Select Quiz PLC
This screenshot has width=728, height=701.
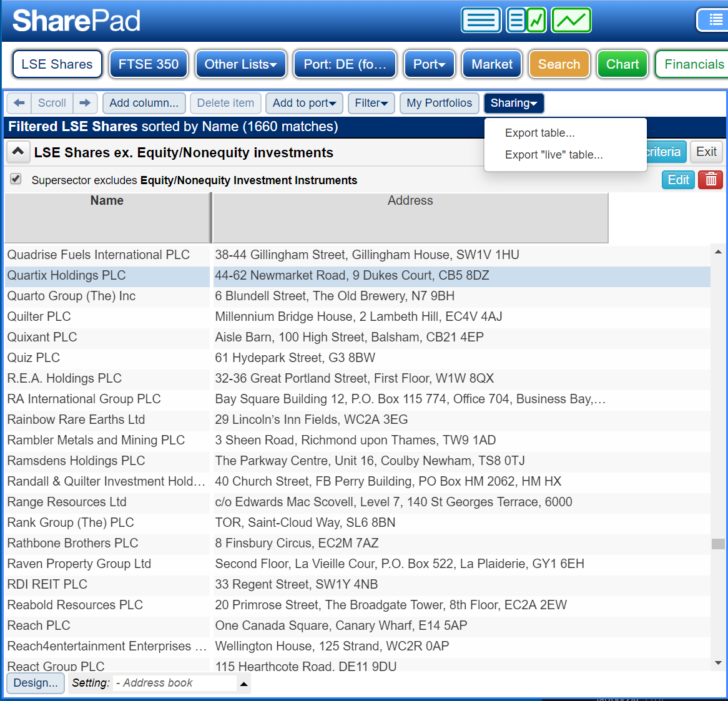358,358
